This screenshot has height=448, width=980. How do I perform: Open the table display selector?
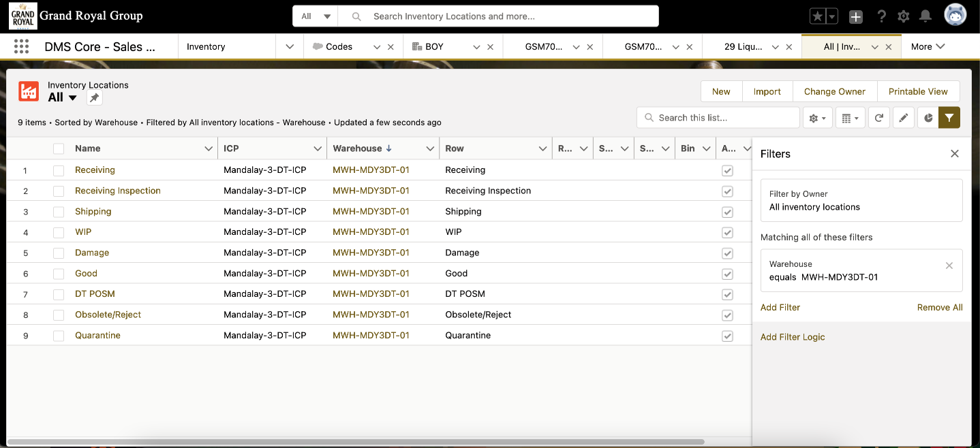850,118
